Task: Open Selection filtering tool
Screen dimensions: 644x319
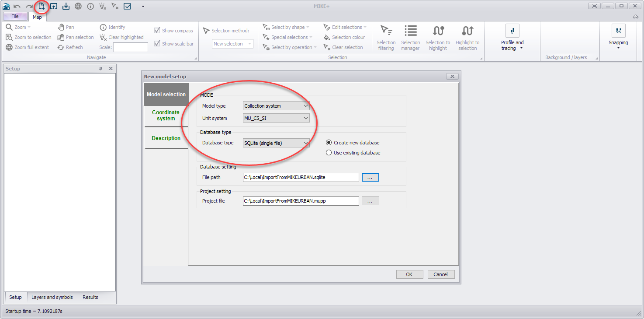Action: tap(386, 38)
